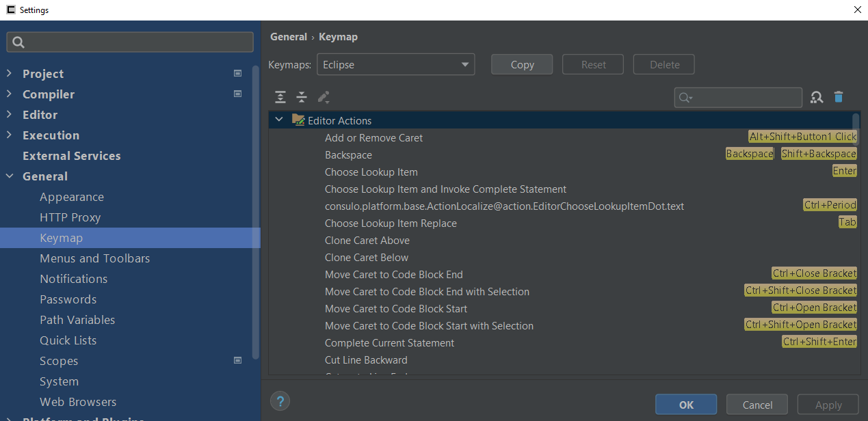The width and height of the screenshot is (868, 421).
Task: Collapse all keymap tree nodes
Action: (302, 97)
